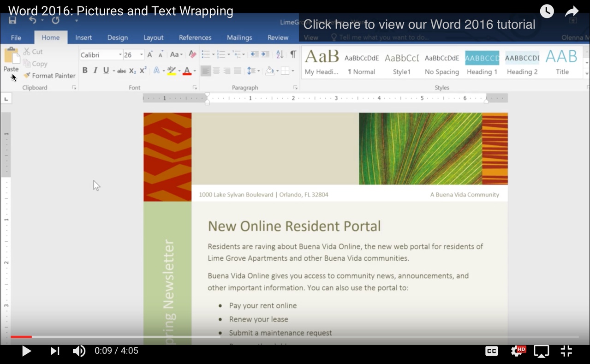Toggle closed captions CC button
The width and height of the screenshot is (590, 364).
[492, 351]
